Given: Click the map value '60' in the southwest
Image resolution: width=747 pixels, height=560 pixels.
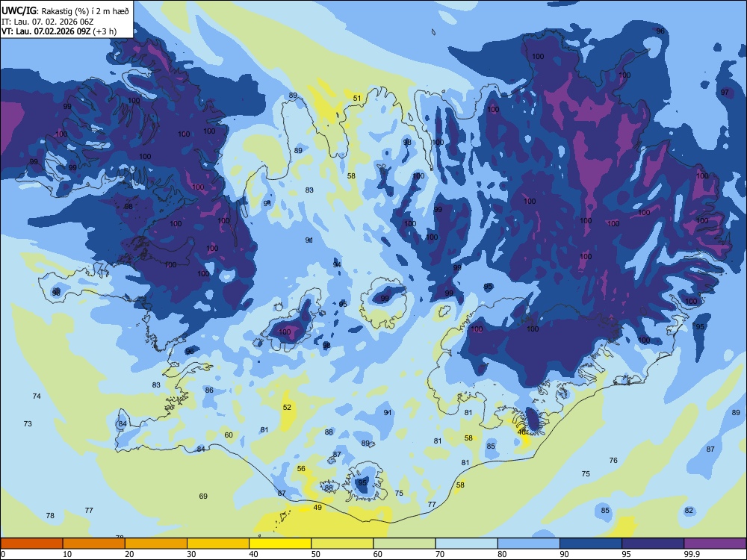Looking at the screenshot, I should pyautogui.click(x=229, y=435).
